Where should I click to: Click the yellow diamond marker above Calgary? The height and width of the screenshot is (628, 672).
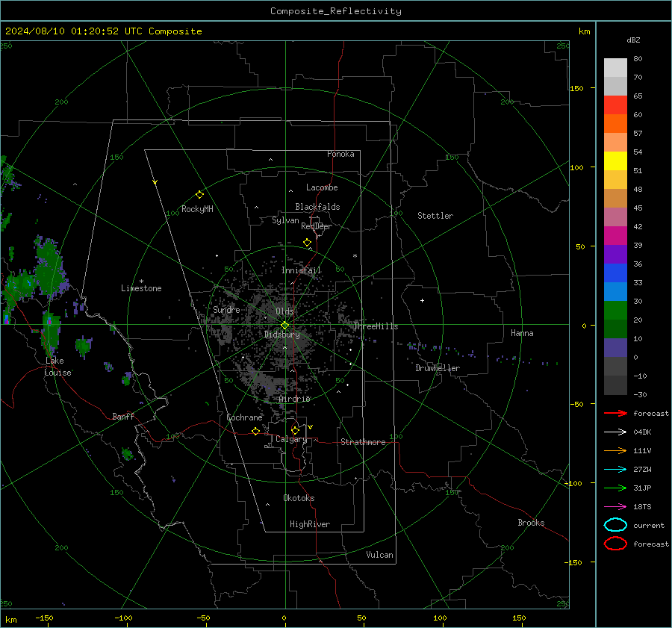tap(295, 430)
